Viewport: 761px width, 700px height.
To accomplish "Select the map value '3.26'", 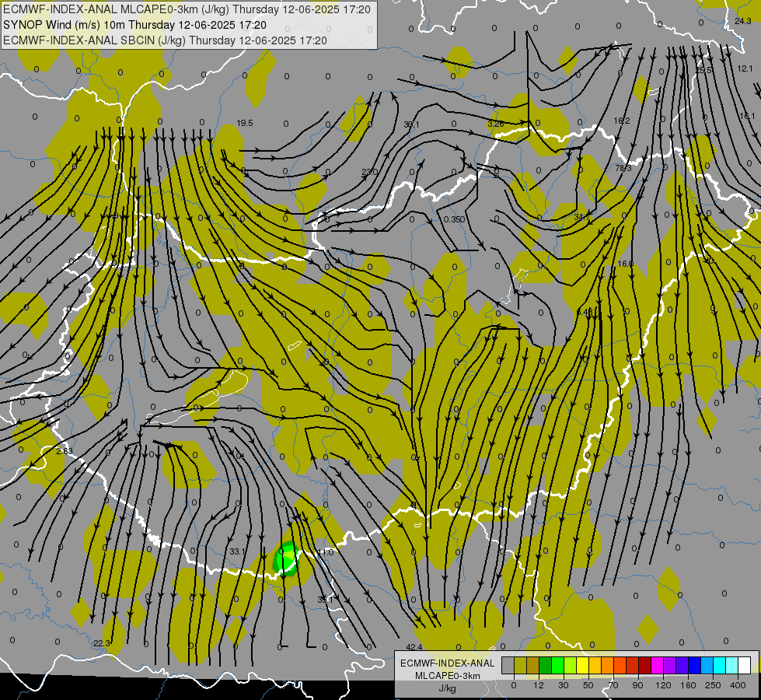I will click(x=495, y=124).
